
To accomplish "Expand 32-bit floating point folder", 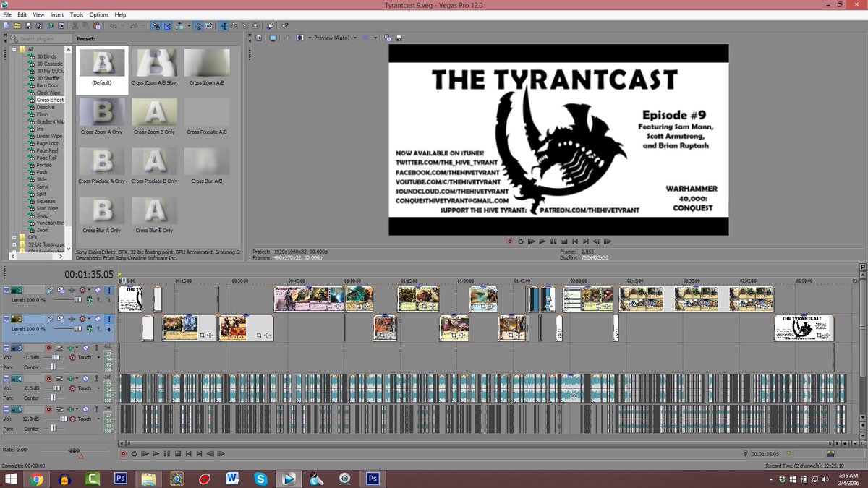I will click(14, 244).
